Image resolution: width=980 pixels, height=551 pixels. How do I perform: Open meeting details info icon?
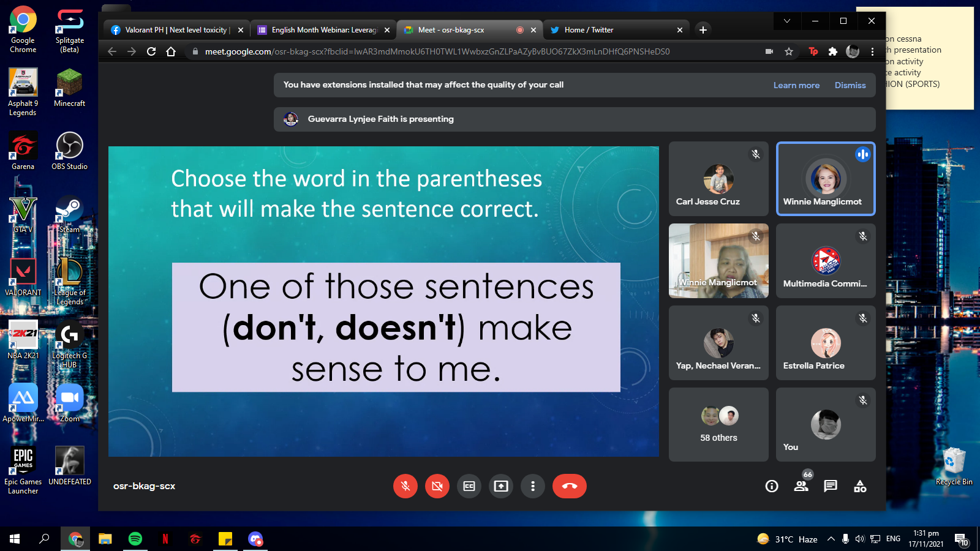pos(772,486)
